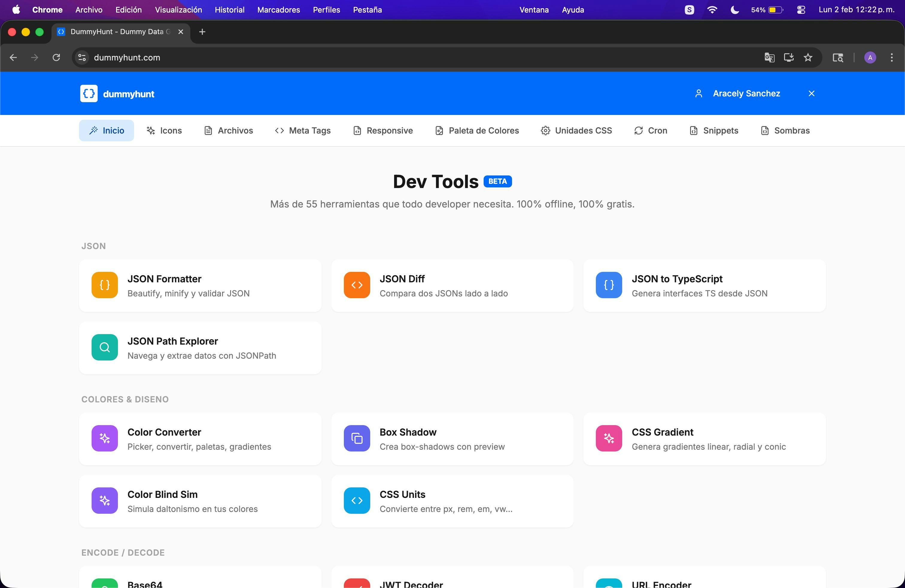Switch to the Cron tab
The height and width of the screenshot is (588, 905).
(x=651, y=131)
